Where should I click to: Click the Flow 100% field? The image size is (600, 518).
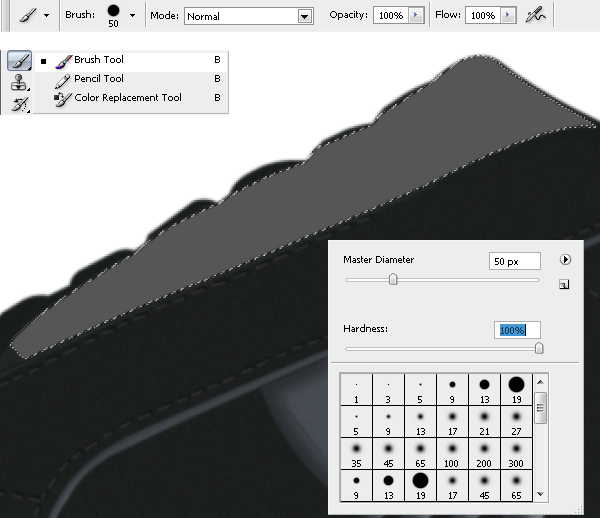coord(483,16)
